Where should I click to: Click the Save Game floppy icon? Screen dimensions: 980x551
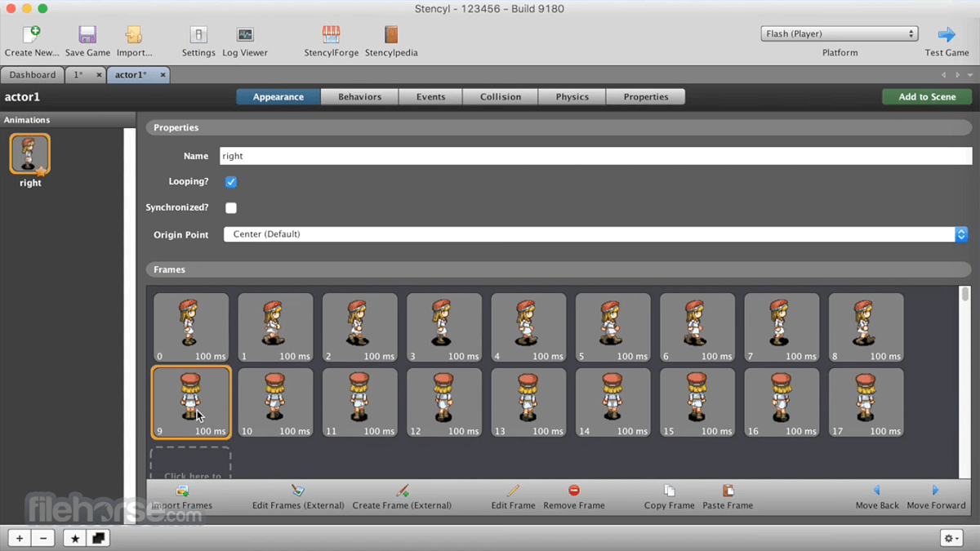click(87, 34)
